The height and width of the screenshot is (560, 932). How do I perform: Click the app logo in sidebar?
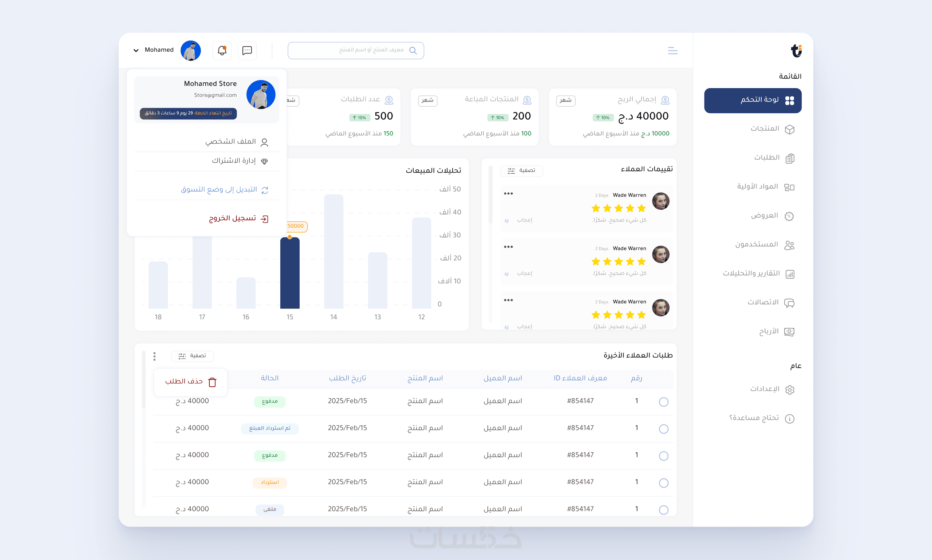point(796,50)
